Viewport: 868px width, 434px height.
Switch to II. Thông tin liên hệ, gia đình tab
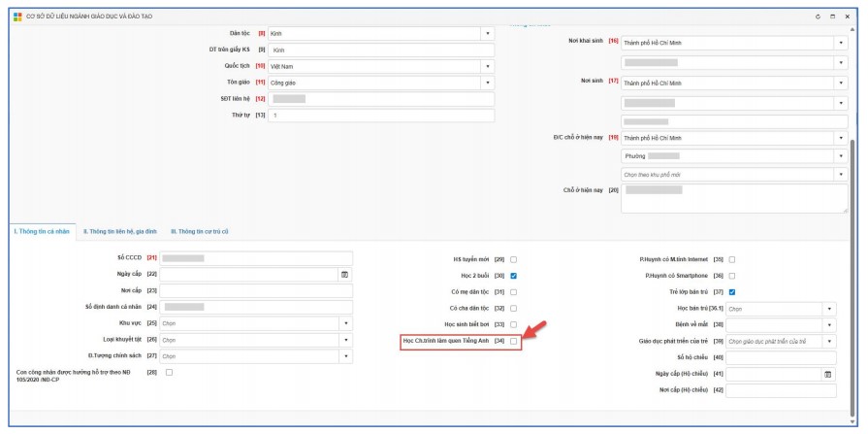coord(120,231)
